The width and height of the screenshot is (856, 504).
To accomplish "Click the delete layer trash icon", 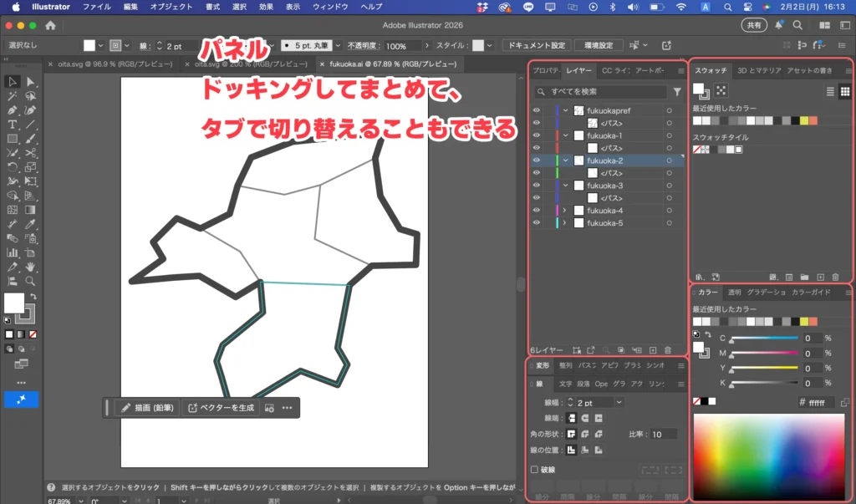I will pyautogui.click(x=667, y=349).
